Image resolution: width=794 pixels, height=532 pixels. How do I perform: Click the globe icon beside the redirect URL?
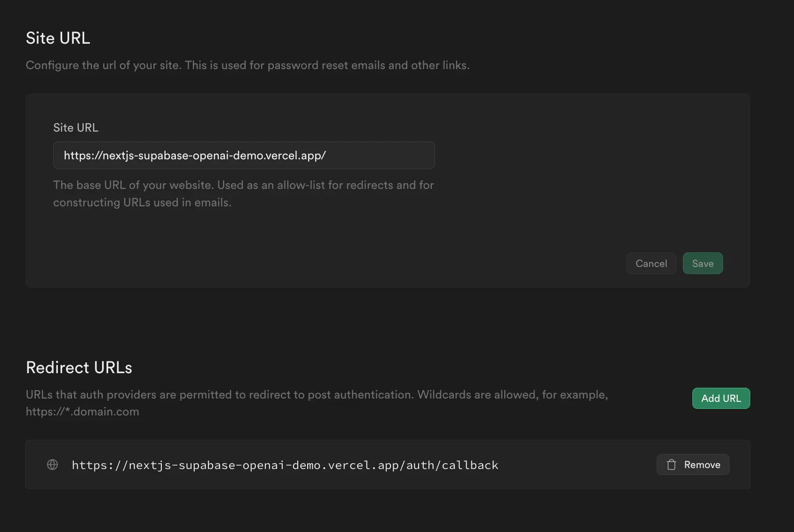[x=53, y=465]
